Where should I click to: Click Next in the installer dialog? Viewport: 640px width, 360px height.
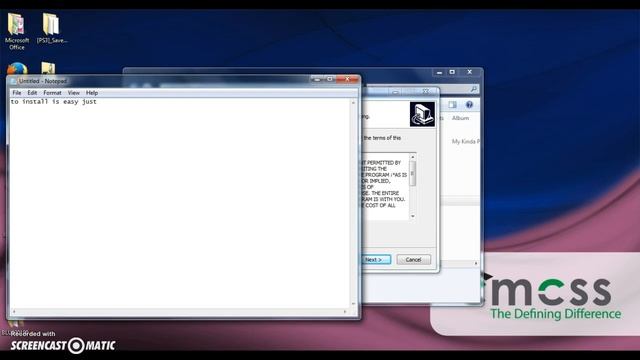click(x=376, y=260)
